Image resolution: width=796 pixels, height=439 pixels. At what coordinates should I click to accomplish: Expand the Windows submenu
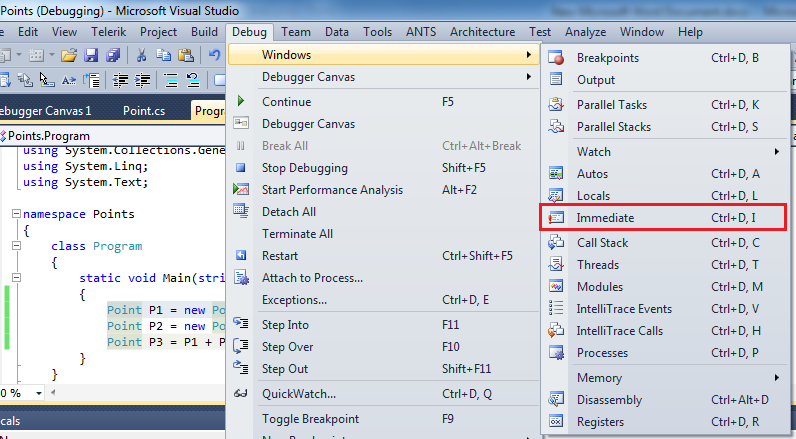(383, 54)
